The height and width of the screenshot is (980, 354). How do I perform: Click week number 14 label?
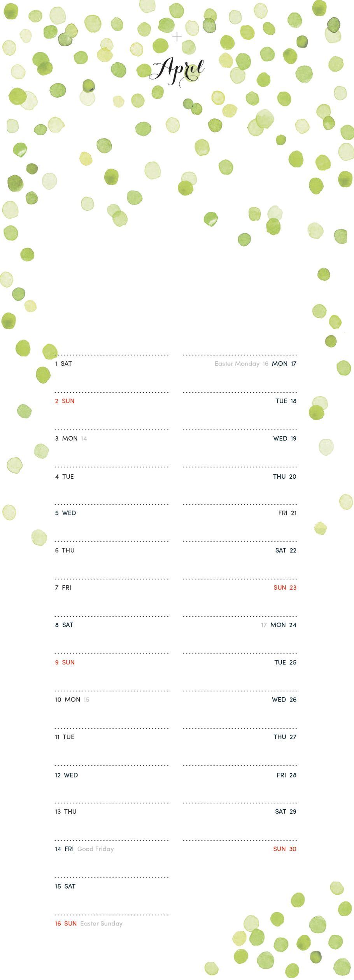pos(84,439)
